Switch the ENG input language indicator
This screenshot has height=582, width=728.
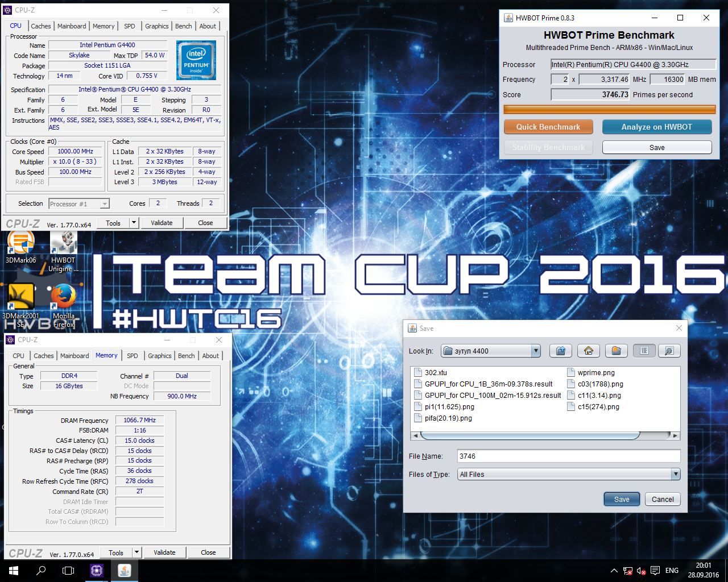[x=672, y=571]
